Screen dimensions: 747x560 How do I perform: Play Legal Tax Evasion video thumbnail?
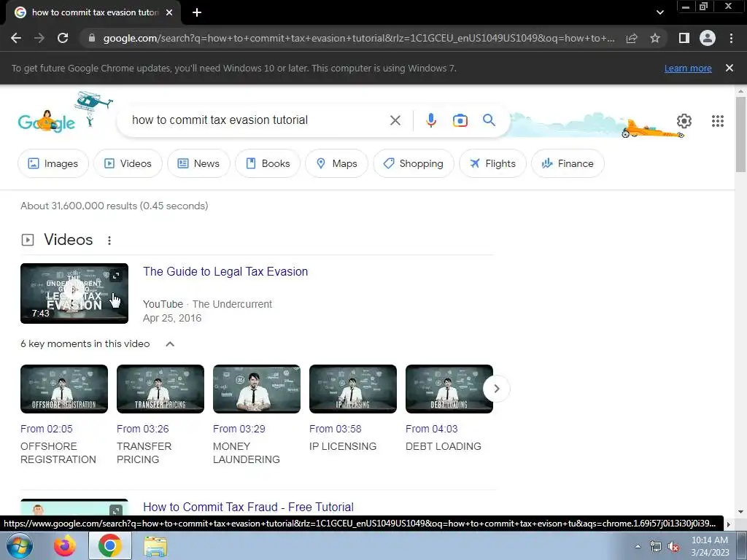[x=74, y=293]
